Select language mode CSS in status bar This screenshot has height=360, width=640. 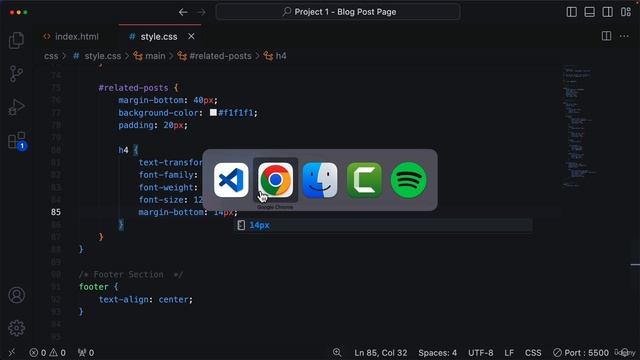pos(533,353)
